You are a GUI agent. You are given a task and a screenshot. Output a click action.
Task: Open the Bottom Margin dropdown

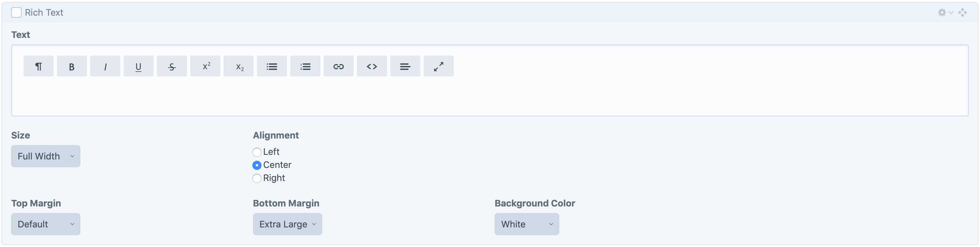287,224
